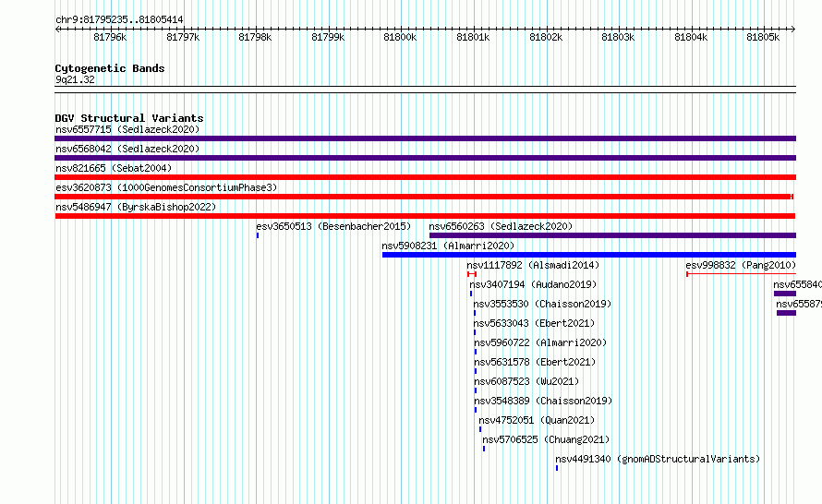
Task: Click blue marker under nsv5960722
Action: pos(476,352)
